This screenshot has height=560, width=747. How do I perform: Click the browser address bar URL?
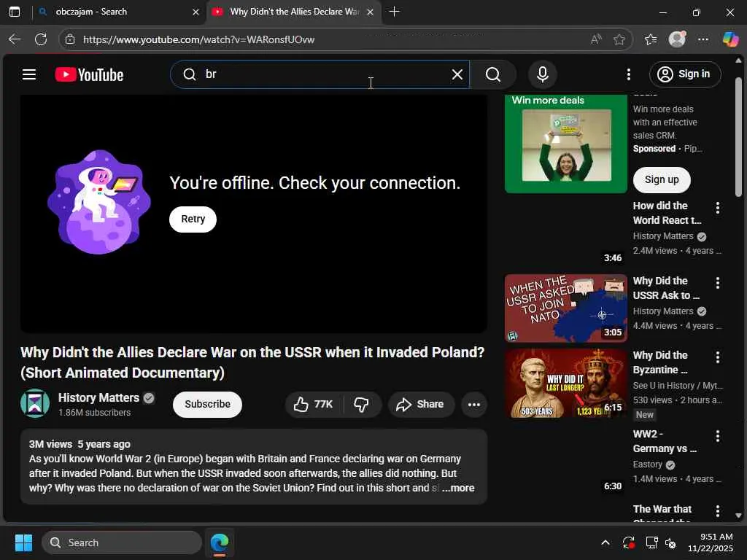(x=198, y=39)
